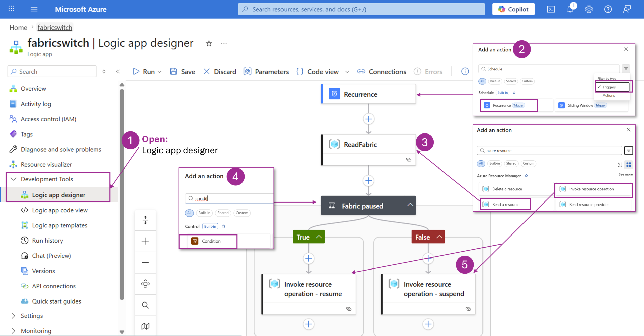Open Resource visualizer

[x=46, y=164]
